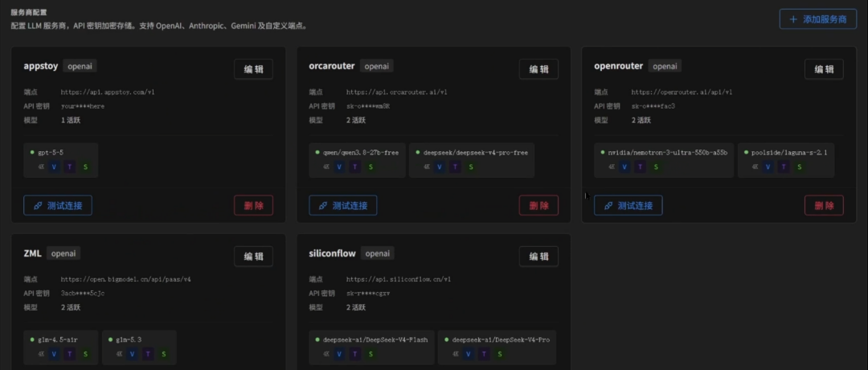Click the endpoint https://api.appstoy.com/v1
The image size is (868, 370).
coord(108,92)
